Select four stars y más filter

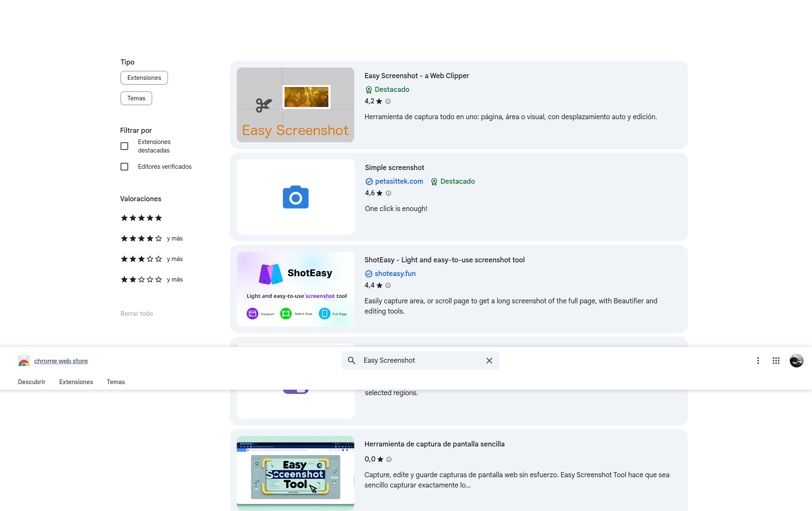pos(152,238)
